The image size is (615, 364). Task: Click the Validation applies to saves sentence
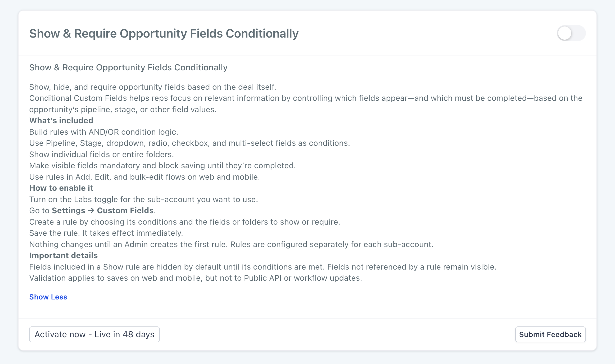coord(196,278)
